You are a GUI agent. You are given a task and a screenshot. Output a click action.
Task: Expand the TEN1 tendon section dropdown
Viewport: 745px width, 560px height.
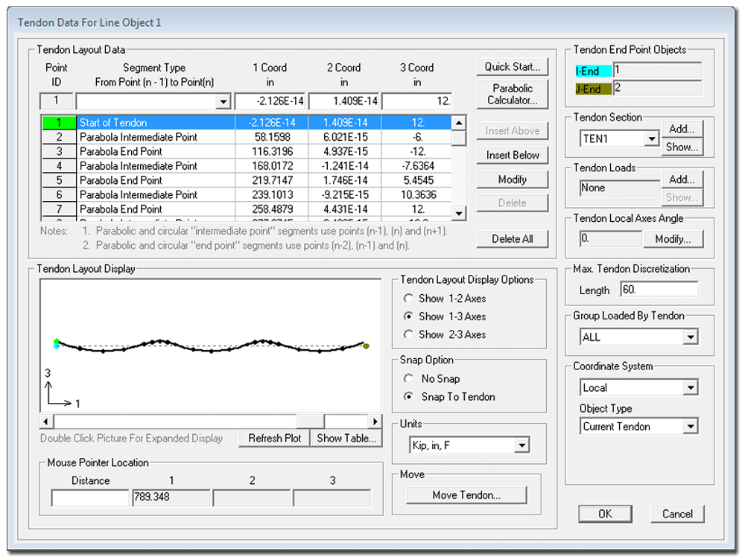click(651, 139)
